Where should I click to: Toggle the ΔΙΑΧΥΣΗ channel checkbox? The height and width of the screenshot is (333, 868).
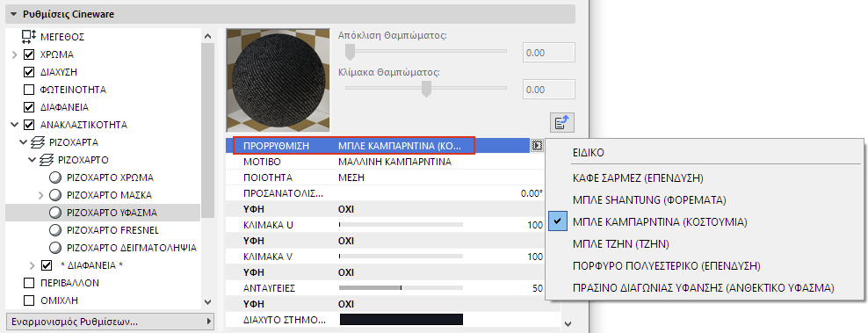coord(29,72)
